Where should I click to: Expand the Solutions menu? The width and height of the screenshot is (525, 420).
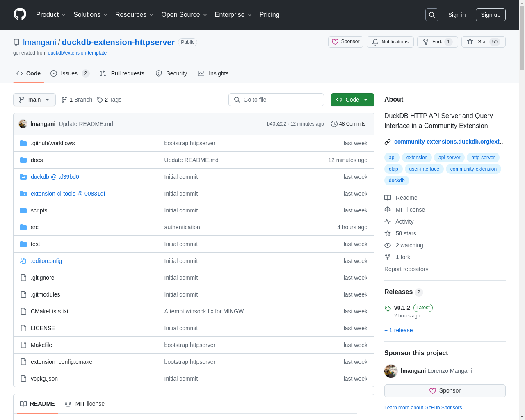click(91, 15)
